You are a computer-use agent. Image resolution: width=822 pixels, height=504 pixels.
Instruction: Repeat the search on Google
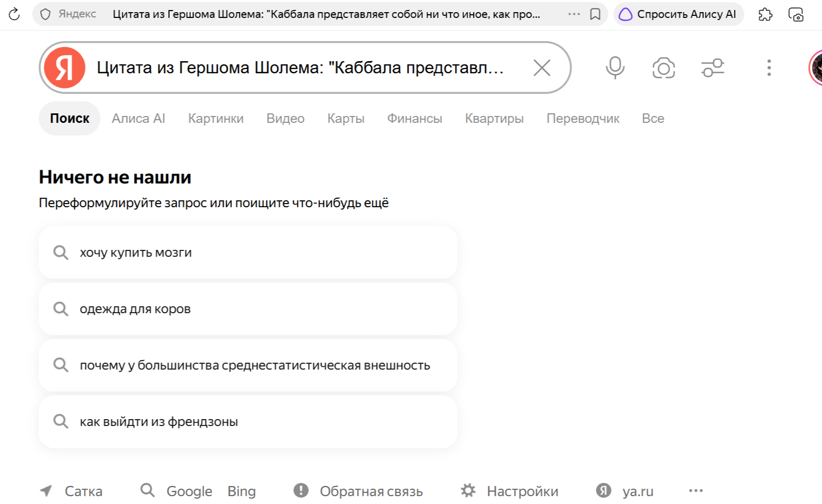(x=189, y=491)
